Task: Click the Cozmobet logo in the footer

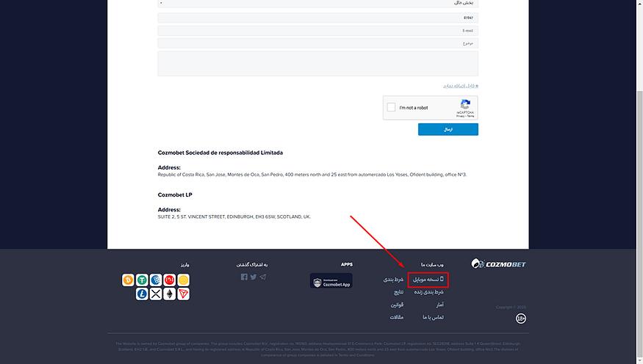Action: pos(498,263)
